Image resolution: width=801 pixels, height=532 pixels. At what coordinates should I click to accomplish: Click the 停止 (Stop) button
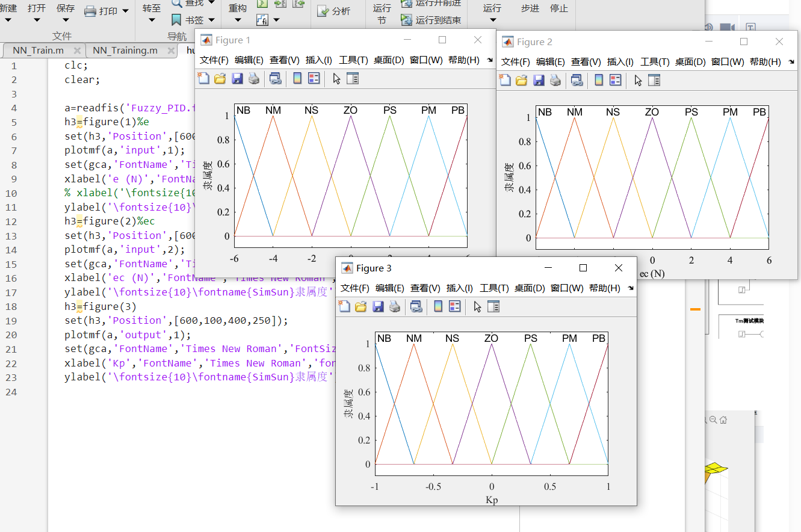[558, 8]
